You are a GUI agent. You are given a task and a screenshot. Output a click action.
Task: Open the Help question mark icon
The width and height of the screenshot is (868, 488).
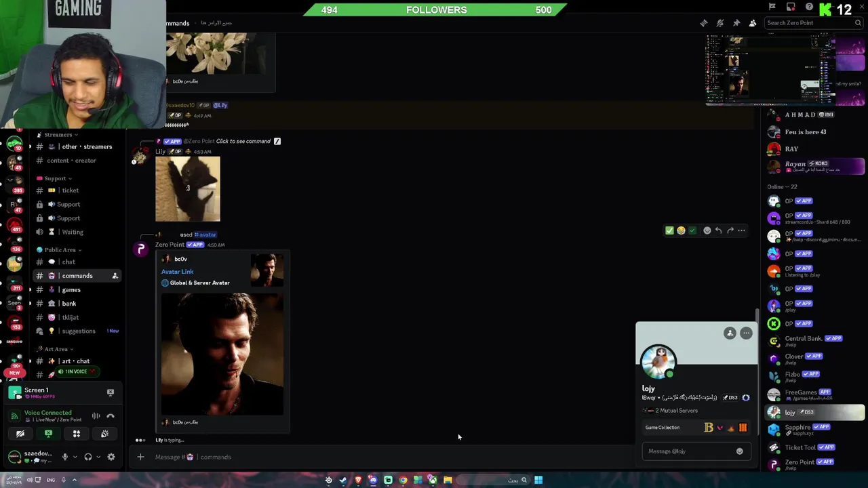coord(809,7)
